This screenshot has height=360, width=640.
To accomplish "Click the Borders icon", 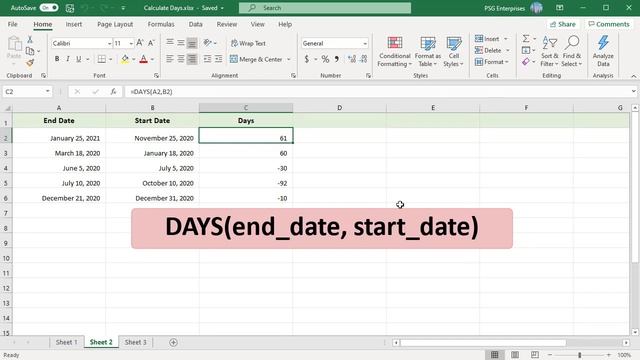I will [102, 59].
